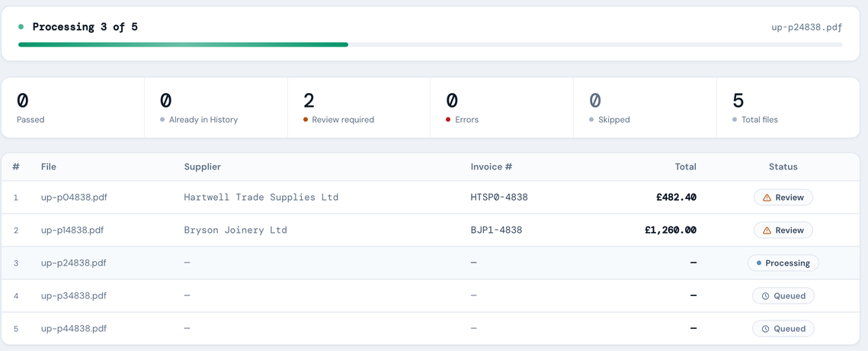This screenshot has height=351, width=868.
Task: Click the warning icon in Bryson Joinery's Review badge
Action: point(767,230)
